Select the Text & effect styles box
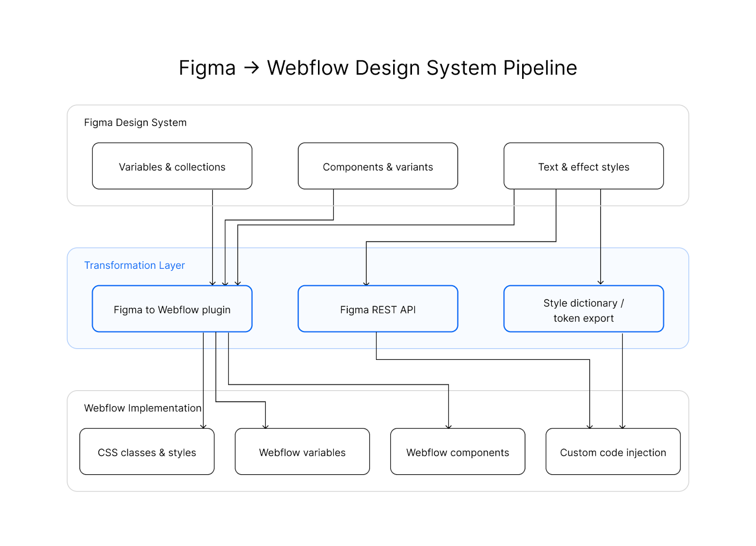Image resolution: width=756 pixels, height=546 pixels. click(584, 166)
